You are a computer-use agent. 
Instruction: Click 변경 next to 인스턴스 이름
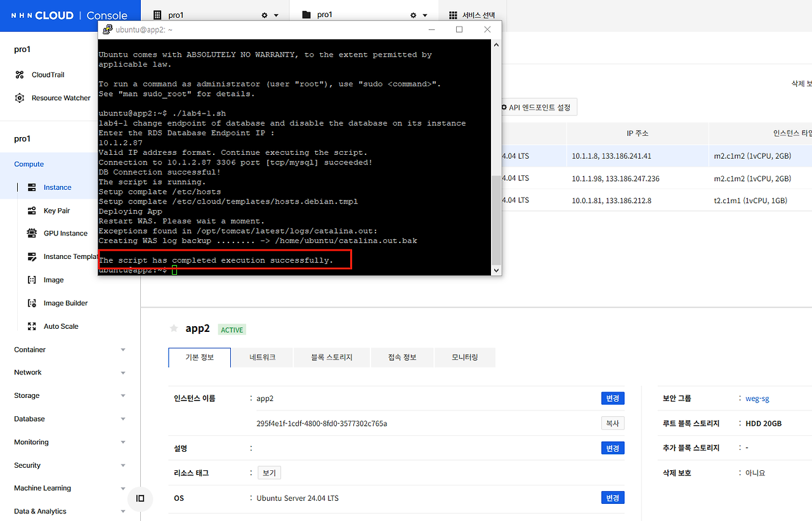pyautogui.click(x=613, y=399)
